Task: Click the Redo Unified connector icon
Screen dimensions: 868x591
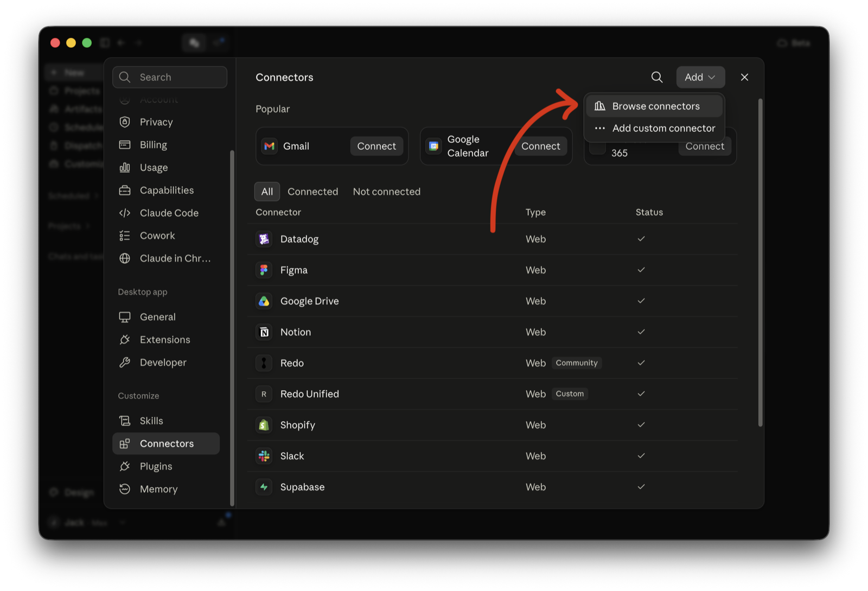Action: (264, 394)
